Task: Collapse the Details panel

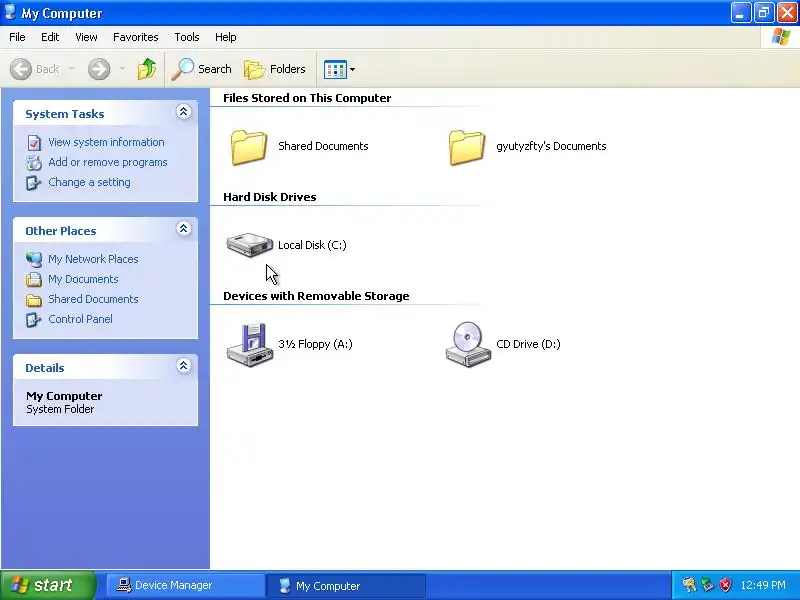Action: click(183, 365)
